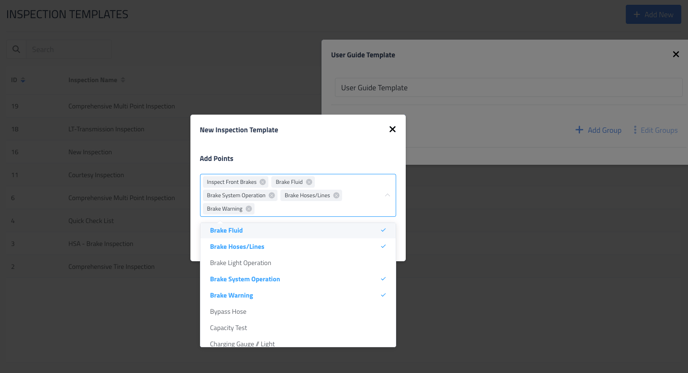Screen dimensions: 688x373
Task: Select Capacity Test option
Action: click(298, 328)
